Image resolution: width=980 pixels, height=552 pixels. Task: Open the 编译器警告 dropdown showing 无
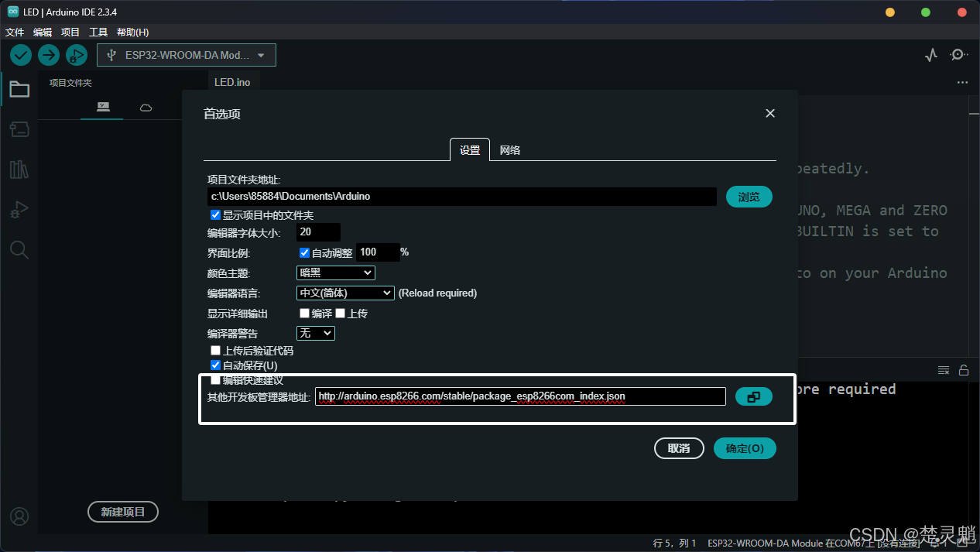click(x=316, y=333)
